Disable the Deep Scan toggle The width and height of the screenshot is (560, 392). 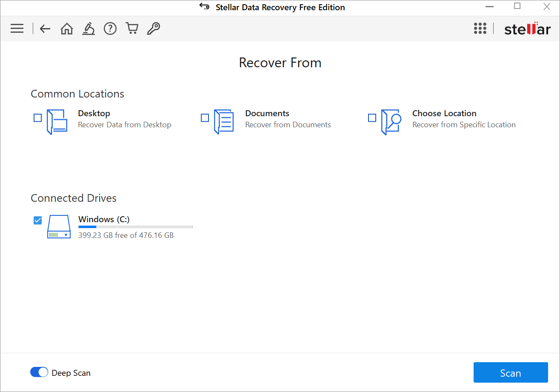click(x=39, y=372)
